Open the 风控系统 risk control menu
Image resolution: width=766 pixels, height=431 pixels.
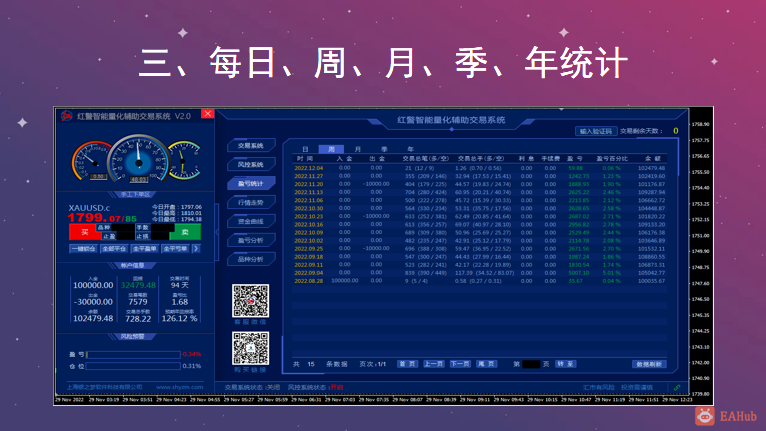251,165
